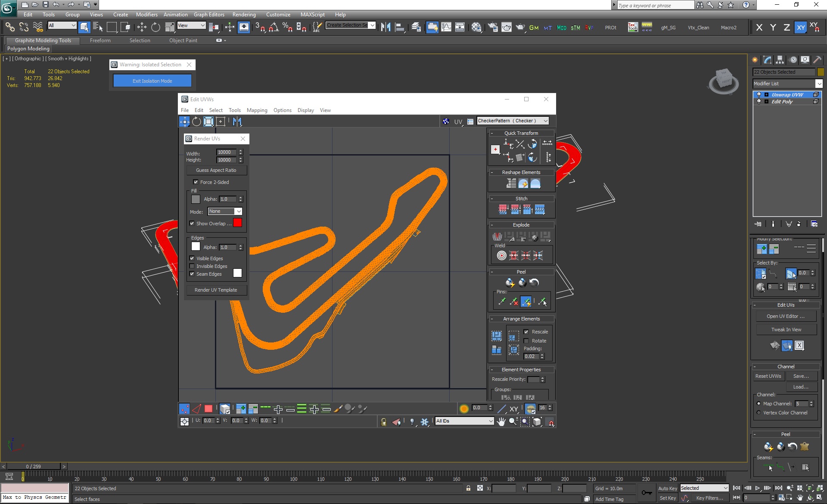The height and width of the screenshot is (504, 827).
Task: Click the Guess Aspect Ratio button
Action: click(x=216, y=170)
